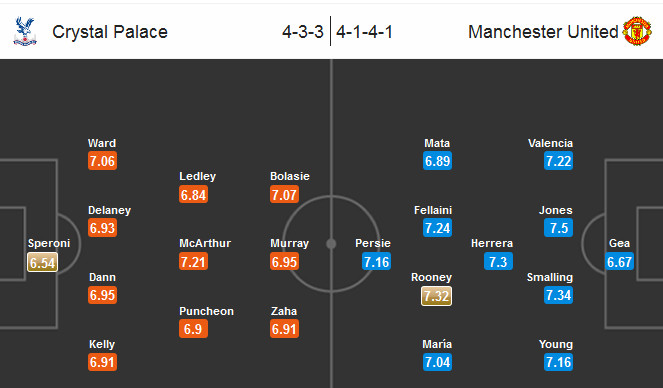Click the 4-1-4-1 formation label
663x388 pixels.
point(364,32)
